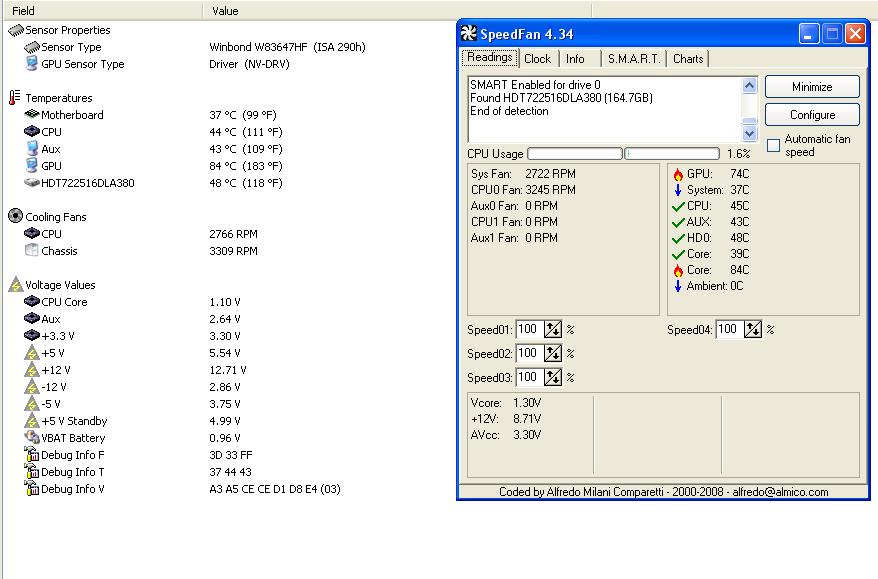This screenshot has width=878, height=579.
Task: Click the VBAT Battery icon
Action: point(32,437)
